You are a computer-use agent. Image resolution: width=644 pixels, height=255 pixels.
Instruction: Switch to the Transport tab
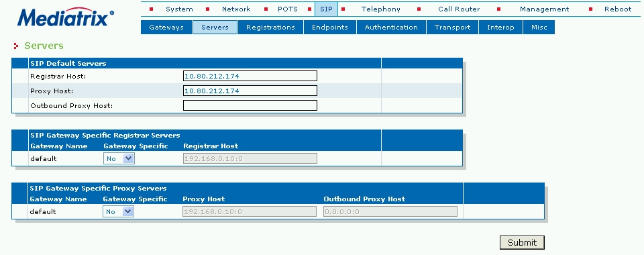pos(453,28)
